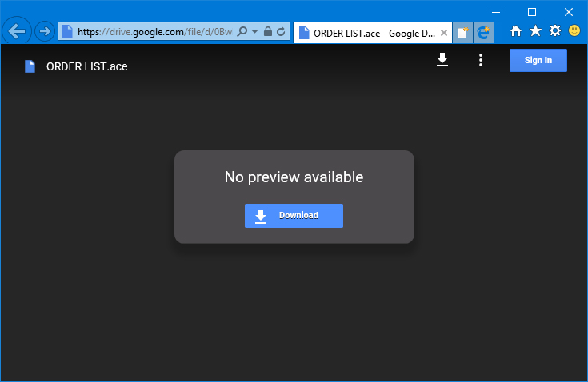
Task: Close the ORDER LIST.ace tab
Action: (x=444, y=33)
